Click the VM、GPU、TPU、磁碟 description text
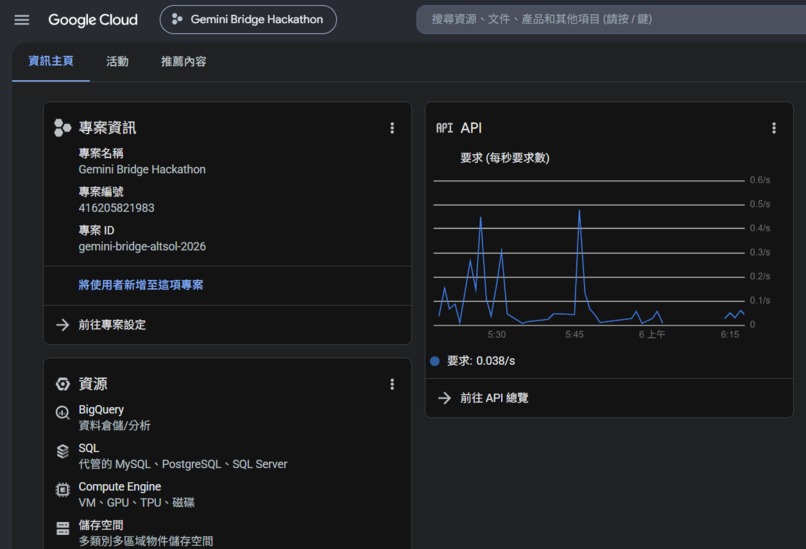The height and width of the screenshot is (549, 806). [x=136, y=503]
